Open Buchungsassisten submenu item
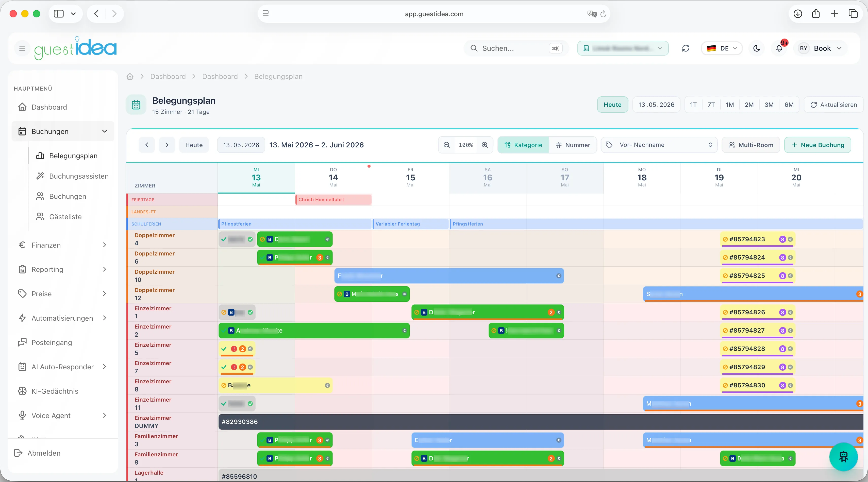This screenshot has width=868, height=482. tap(71, 176)
